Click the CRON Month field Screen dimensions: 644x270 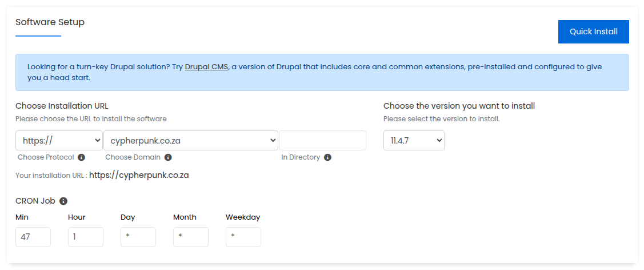click(x=191, y=237)
